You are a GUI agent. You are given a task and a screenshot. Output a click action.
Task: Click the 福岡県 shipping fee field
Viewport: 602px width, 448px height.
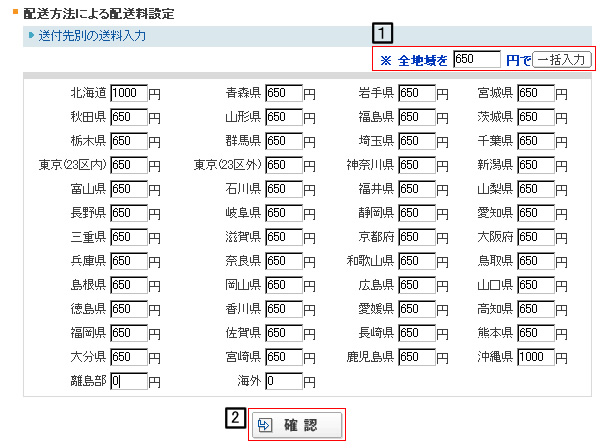pos(129,333)
